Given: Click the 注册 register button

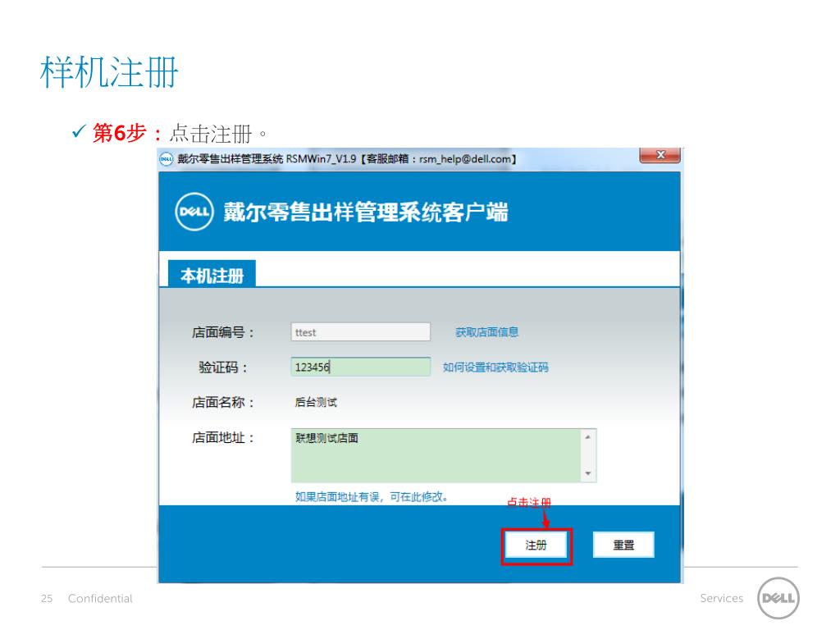Looking at the screenshot, I should 536,546.
